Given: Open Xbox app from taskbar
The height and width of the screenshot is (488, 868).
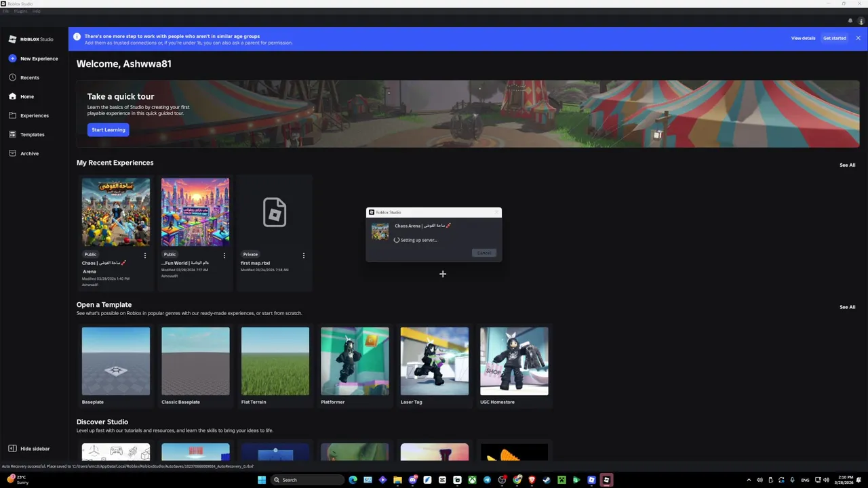Looking at the screenshot, I should (x=472, y=480).
